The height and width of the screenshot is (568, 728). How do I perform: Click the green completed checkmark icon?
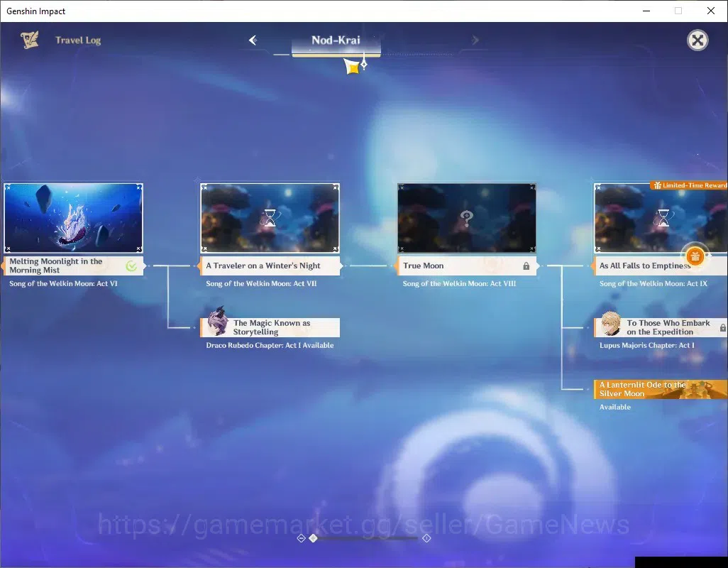coord(131,266)
